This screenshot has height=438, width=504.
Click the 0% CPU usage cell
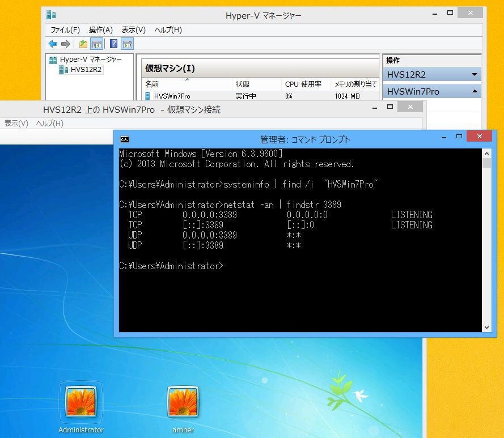[289, 96]
